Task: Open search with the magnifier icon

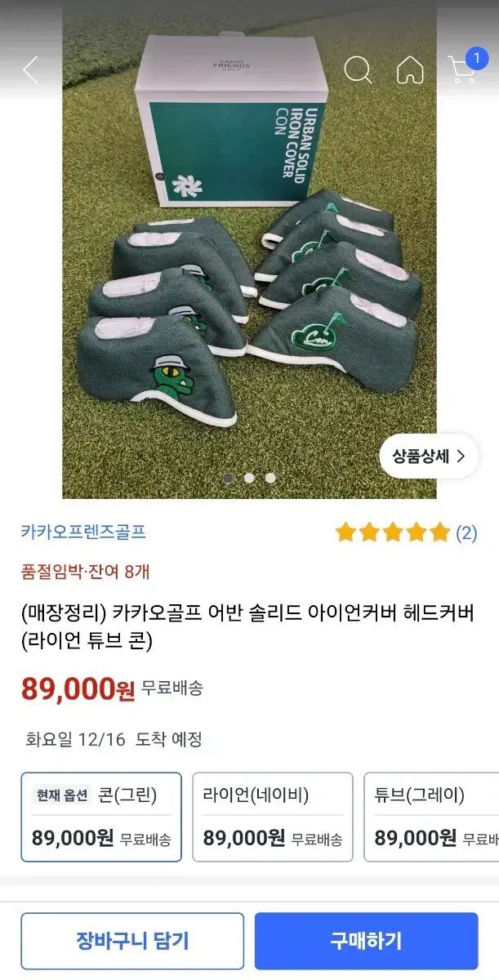Action: 357,70
